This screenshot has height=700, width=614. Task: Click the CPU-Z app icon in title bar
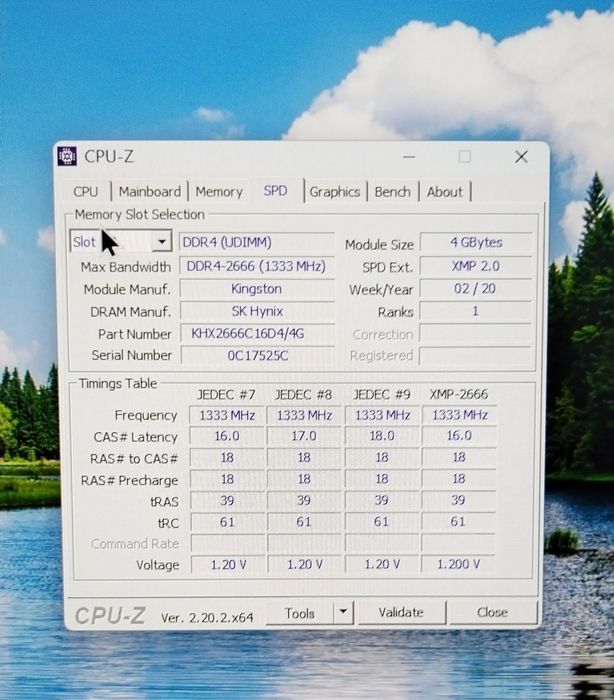coord(67,156)
